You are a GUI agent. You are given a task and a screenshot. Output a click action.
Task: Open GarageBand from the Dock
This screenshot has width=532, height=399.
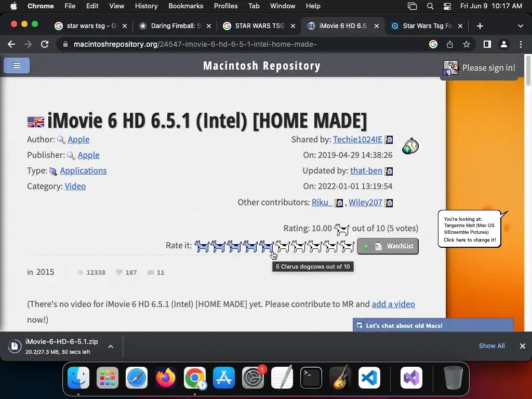click(x=340, y=378)
